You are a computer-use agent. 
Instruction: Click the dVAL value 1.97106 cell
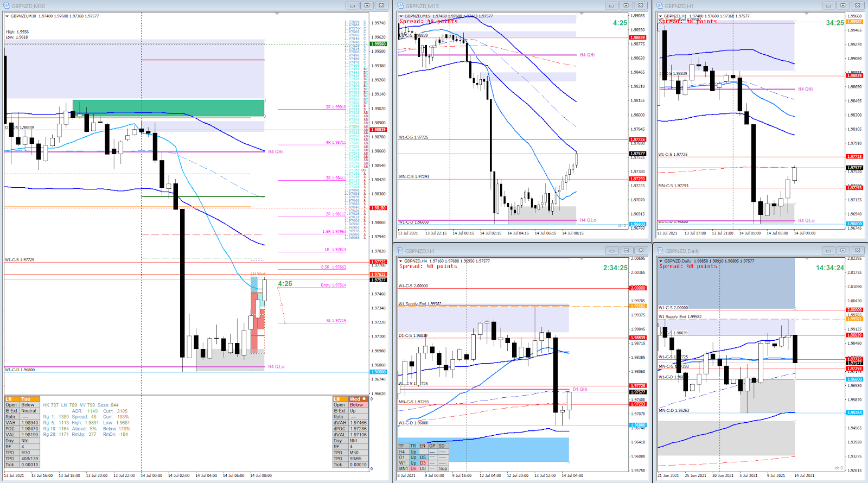[358, 435]
